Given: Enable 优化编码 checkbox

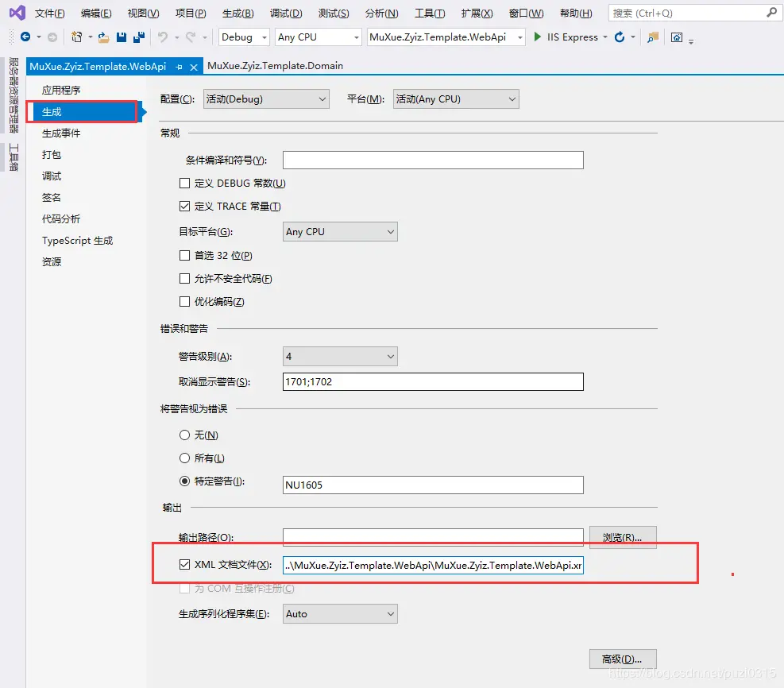Looking at the screenshot, I should tap(184, 302).
